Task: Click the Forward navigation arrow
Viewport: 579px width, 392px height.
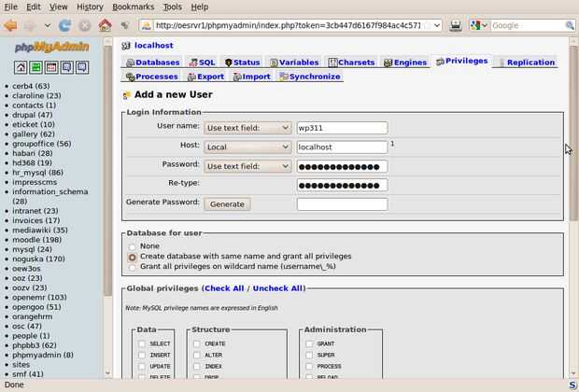Action: (30, 25)
